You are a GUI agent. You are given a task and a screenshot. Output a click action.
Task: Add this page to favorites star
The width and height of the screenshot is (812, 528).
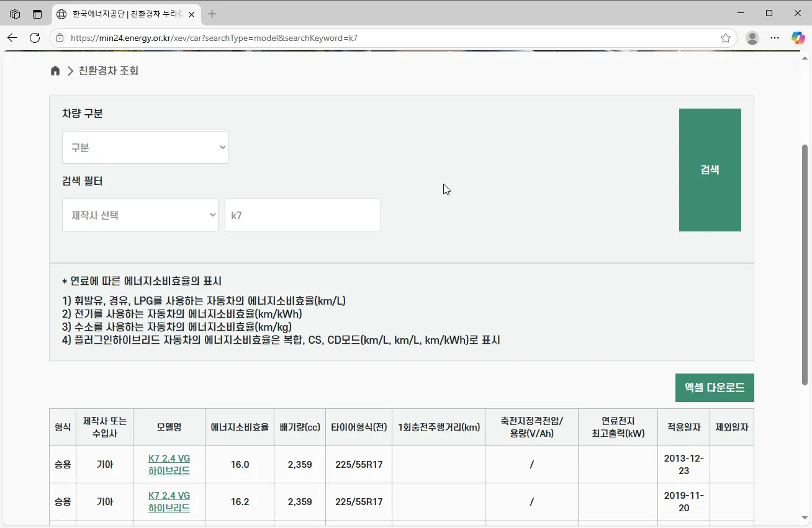(725, 38)
